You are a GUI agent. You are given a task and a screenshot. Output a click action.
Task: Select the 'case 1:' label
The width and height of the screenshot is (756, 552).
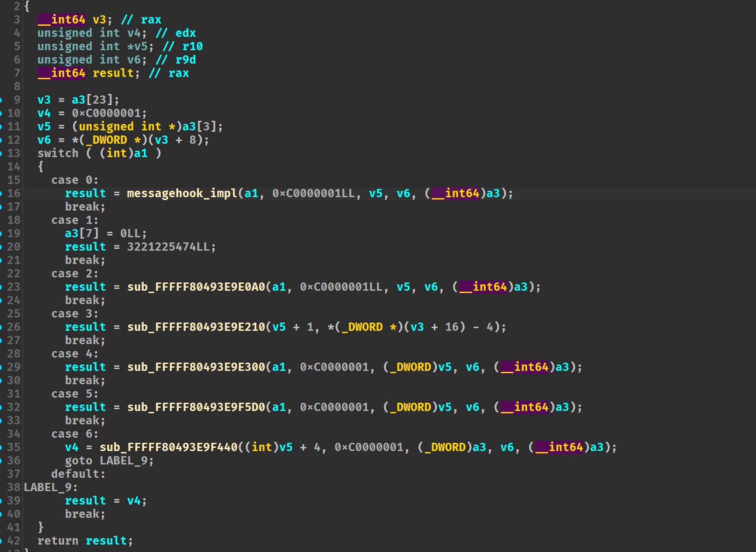[75, 220]
